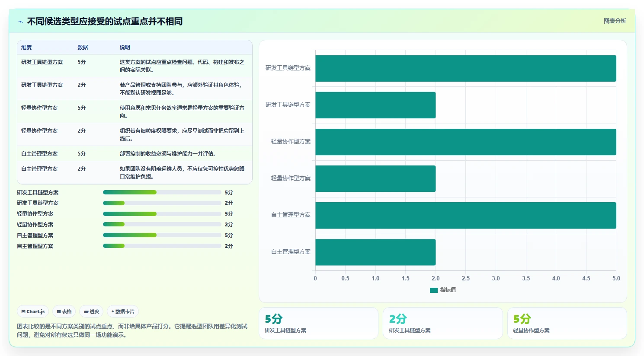Click the x-axis tick label 0.5
Image resolution: width=644 pixels, height=356 pixels.
pyautogui.click(x=345, y=278)
